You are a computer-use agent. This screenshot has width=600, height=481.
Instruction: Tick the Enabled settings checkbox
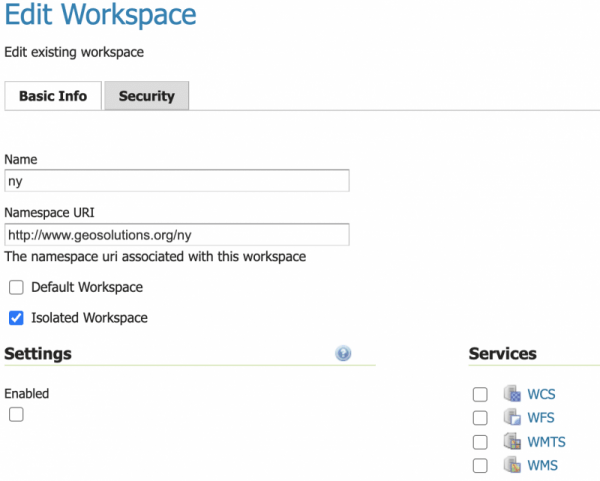click(16, 414)
